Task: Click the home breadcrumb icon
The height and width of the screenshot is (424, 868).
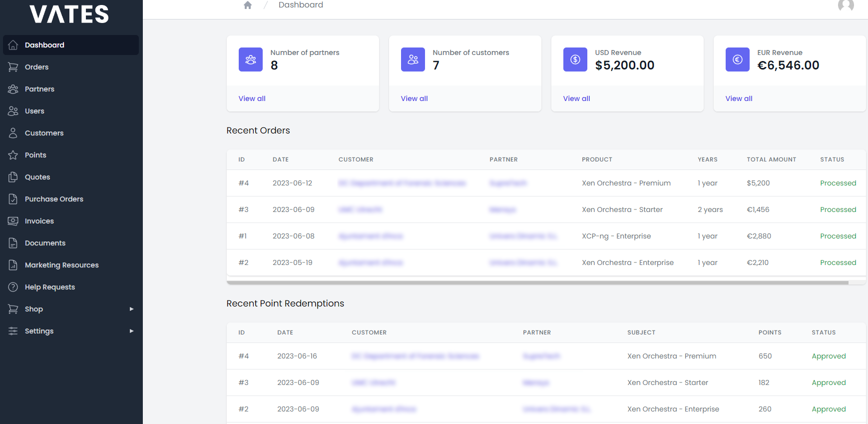Action: [248, 5]
